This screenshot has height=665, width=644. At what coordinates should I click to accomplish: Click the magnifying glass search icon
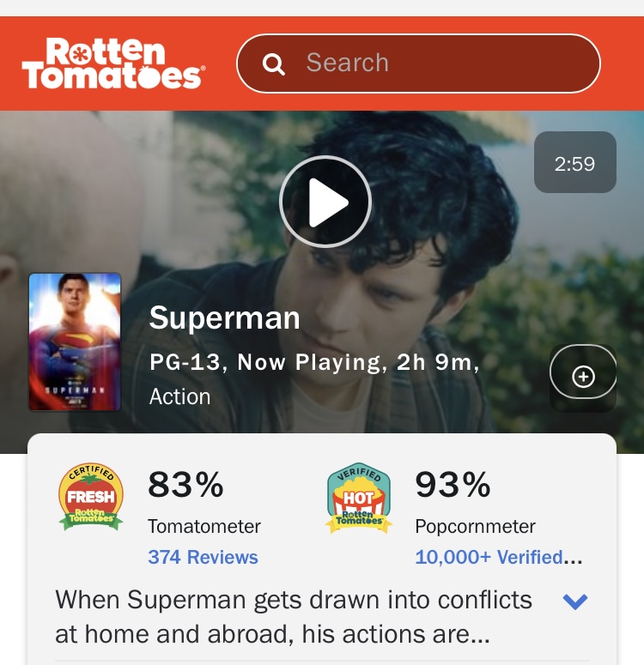coord(273,64)
